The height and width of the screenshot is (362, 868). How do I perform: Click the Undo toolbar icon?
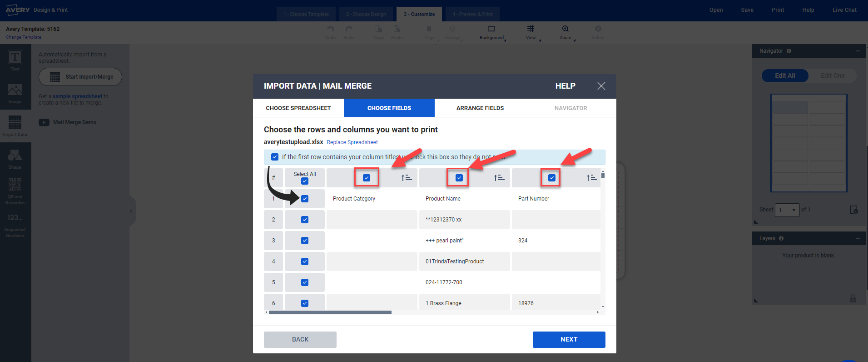pos(330,32)
